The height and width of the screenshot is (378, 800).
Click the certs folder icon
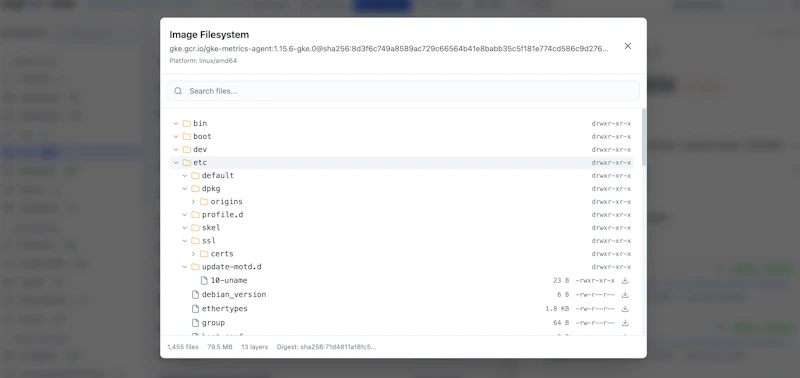(204, 254)
